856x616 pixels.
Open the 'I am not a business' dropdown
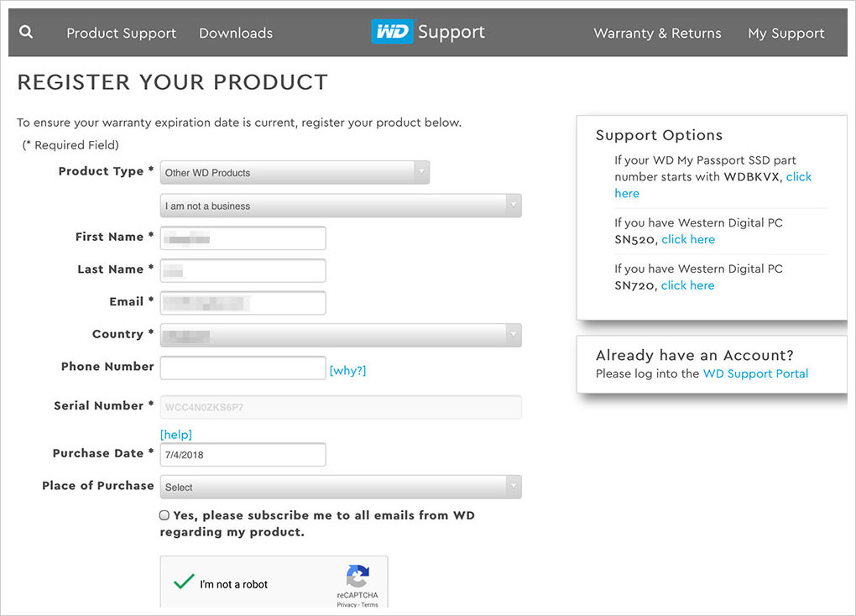pyautogui.click(x=341, y=206)
